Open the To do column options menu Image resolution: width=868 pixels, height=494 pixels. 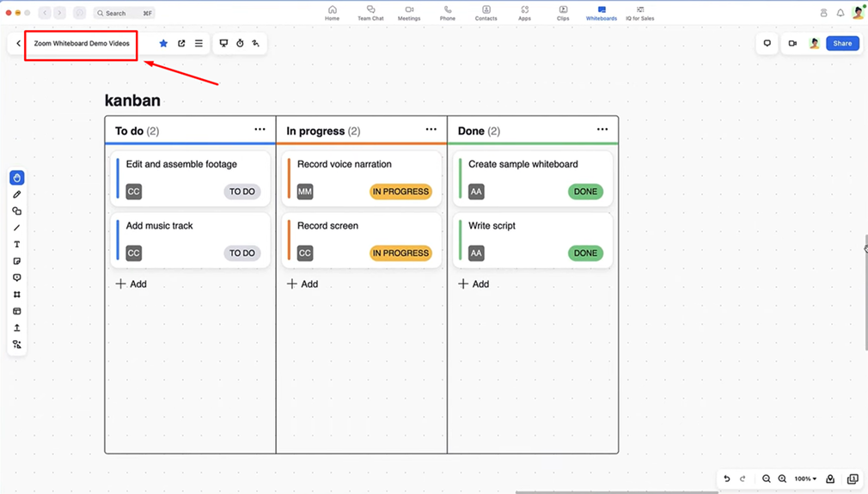point(260,130)
